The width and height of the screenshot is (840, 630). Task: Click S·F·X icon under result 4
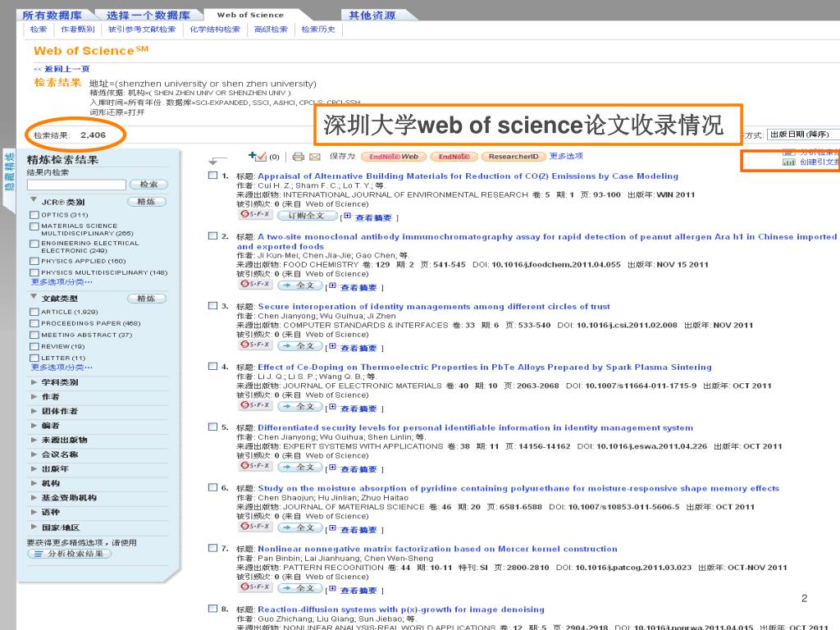pyautogui.click(x=256, y=405)
